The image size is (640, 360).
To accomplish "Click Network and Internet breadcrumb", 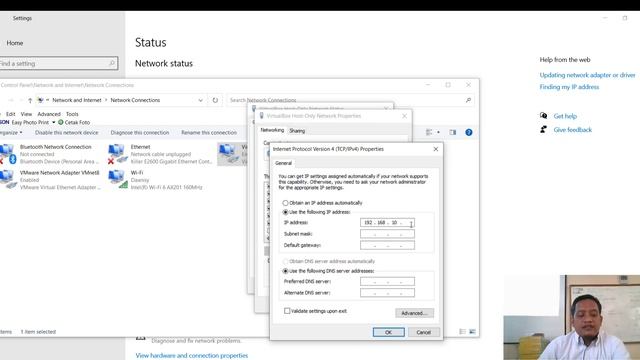I will pos(77,100).
